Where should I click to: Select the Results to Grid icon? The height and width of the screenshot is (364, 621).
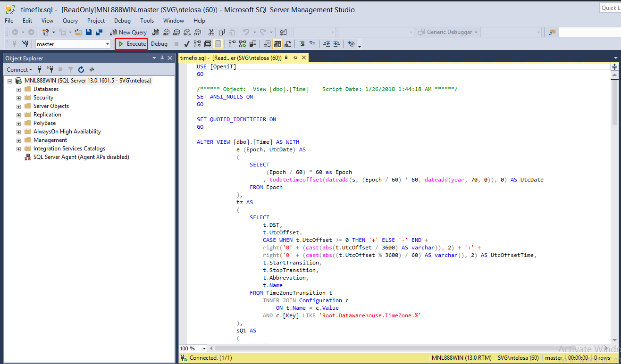point(277,44)
